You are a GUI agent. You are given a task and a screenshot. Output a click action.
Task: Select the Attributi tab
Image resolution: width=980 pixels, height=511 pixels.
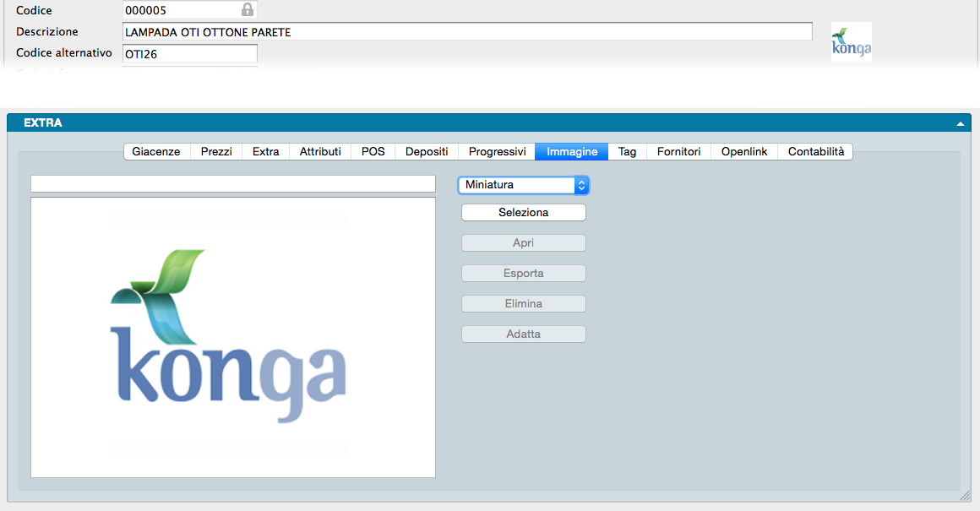tap(320, 152)
